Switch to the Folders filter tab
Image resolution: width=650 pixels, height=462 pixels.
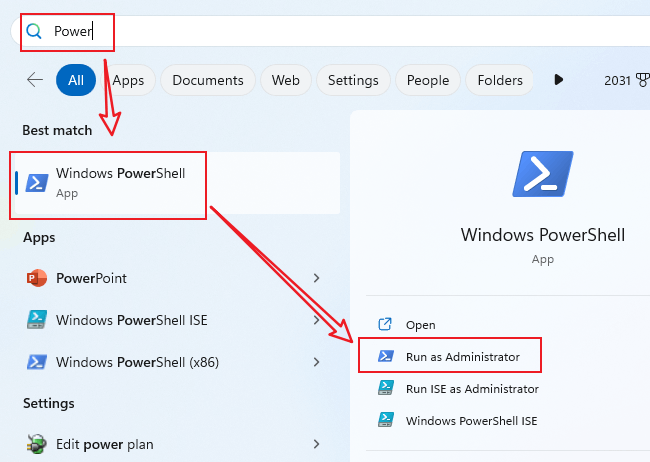click(500, 80)
